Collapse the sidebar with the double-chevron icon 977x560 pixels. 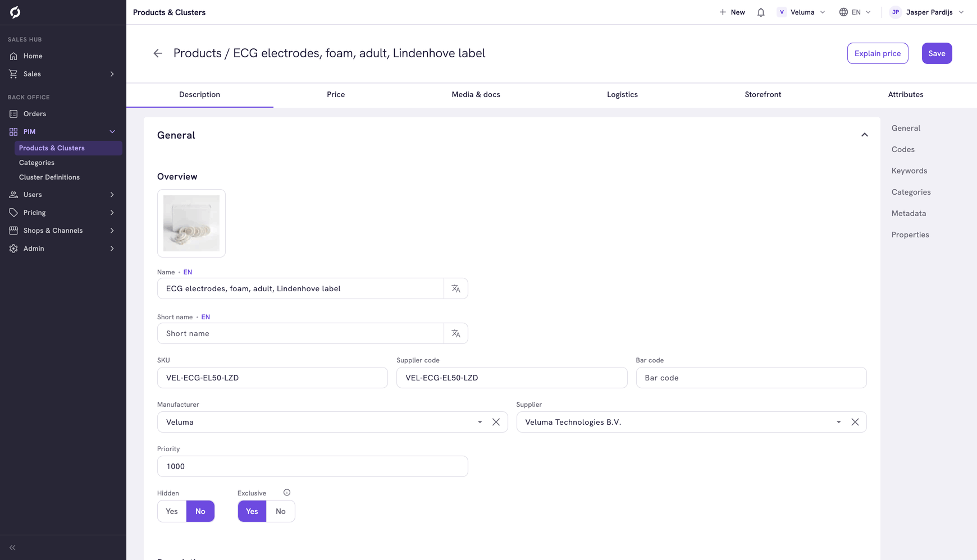coord(12,548)
